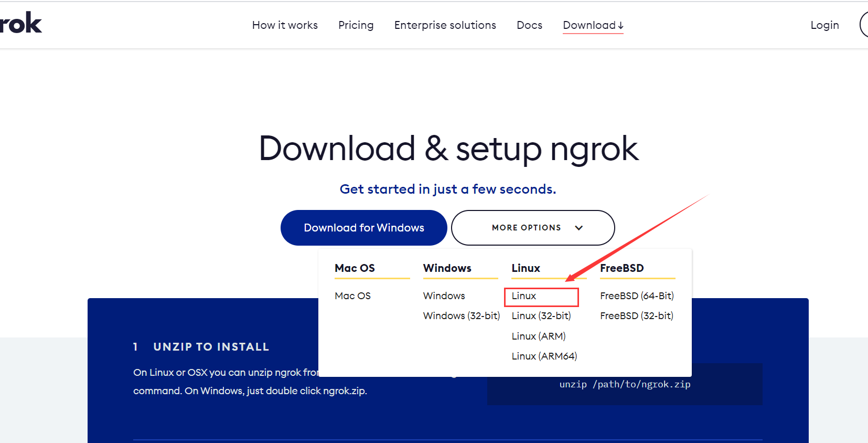
Task: Click the Get started in just a few seconds text
Action: click(x=448, y=189)
